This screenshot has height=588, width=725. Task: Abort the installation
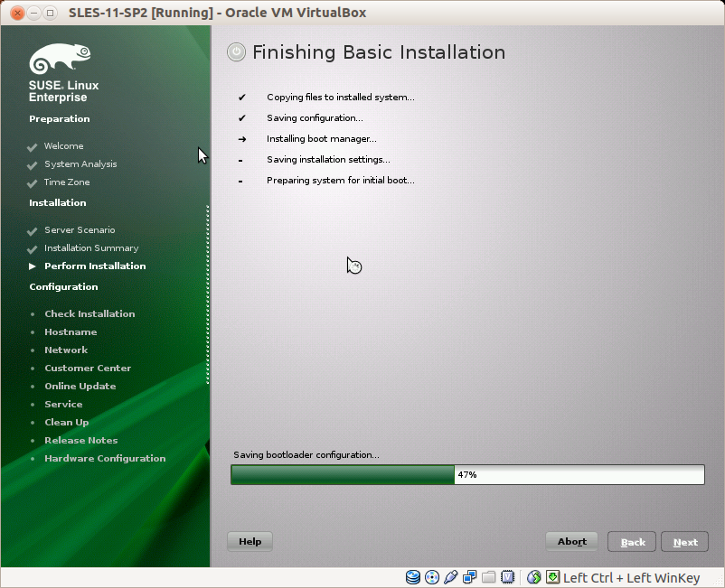(572, 541)
